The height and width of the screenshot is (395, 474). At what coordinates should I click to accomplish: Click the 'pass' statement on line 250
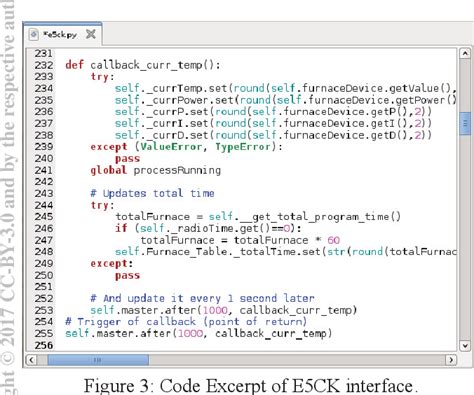pos(127,276)
